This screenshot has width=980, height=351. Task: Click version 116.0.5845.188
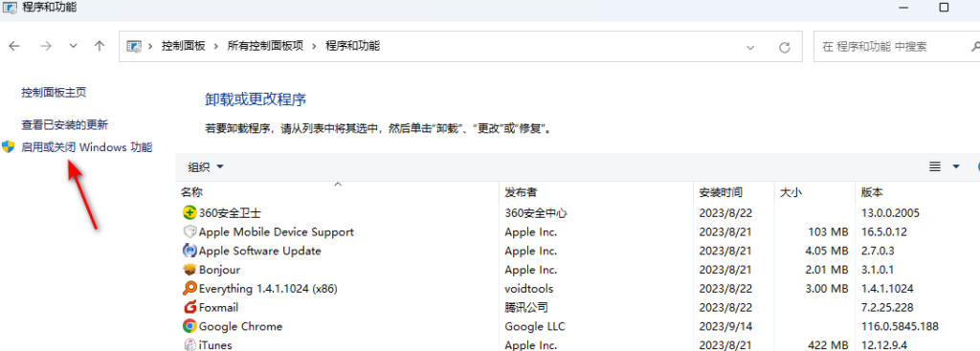click(899, 326)
